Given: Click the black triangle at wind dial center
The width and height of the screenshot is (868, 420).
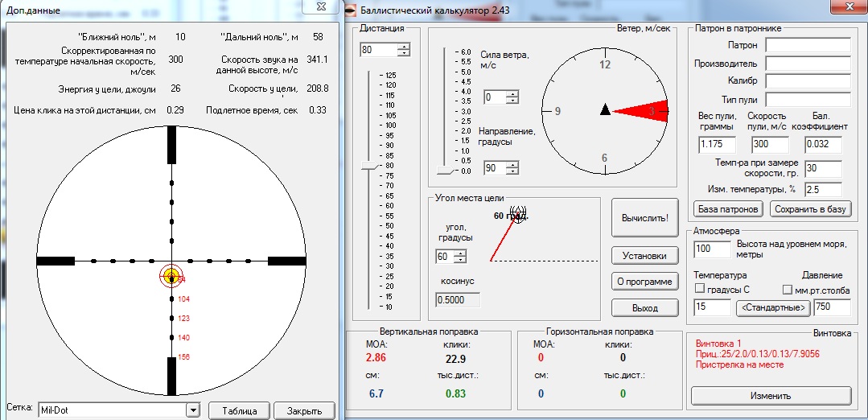Looking at the screenshot, I should (605, 110).
